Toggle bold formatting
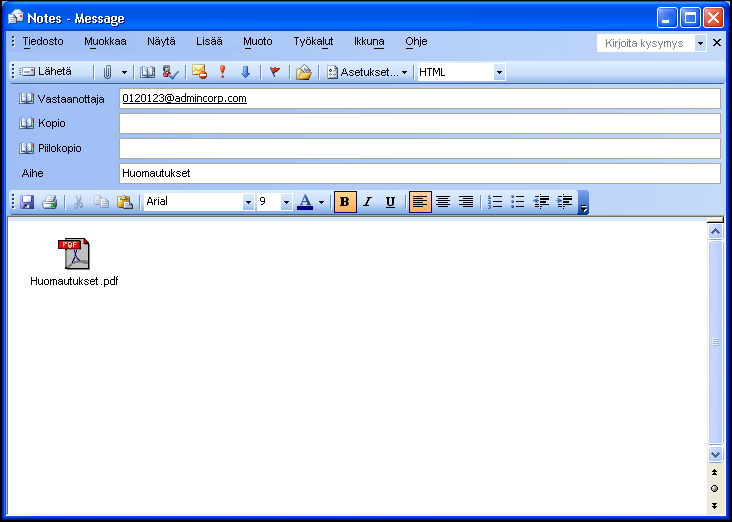The width and height of the screenshot is (732, 522). tap(345, 202)
